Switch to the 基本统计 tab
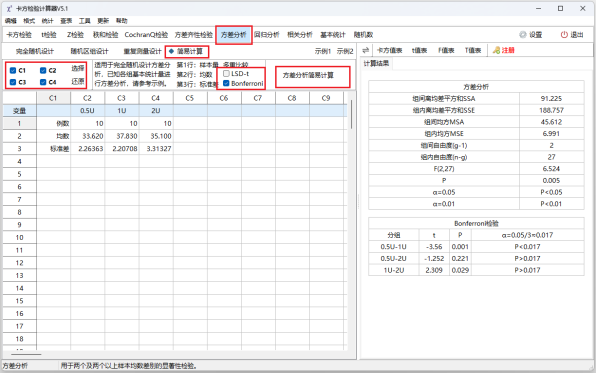Screen dimensions: 596x373 click(333, 35)
